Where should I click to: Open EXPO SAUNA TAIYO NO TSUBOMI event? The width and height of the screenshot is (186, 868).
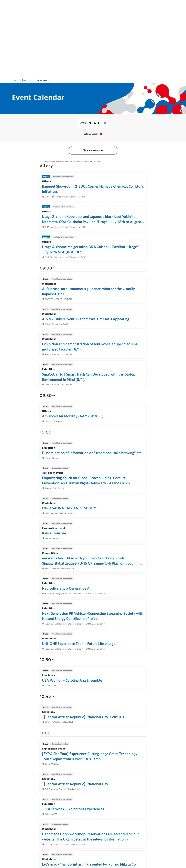click(70, 508)
